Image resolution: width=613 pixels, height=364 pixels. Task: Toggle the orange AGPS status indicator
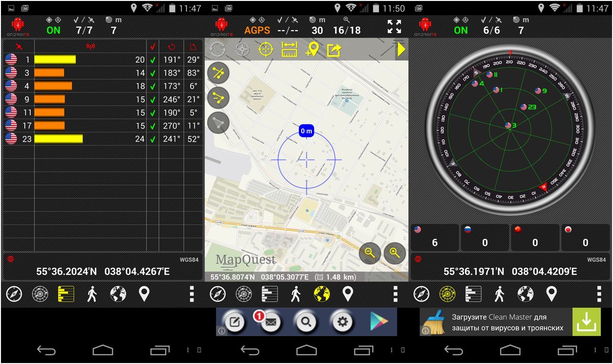pyautogui.click(x=257, y=30)
